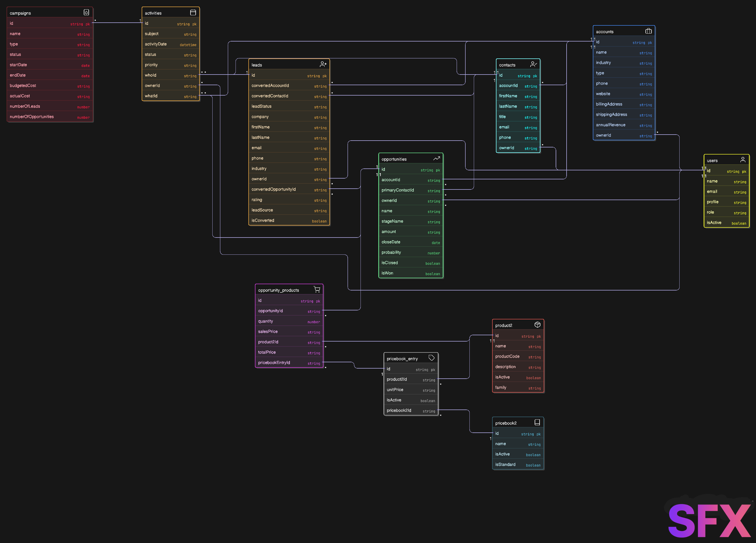Click primaryContactId field in opportunities
The height and width of the screenshot is (543, 756).
click(x=411, y=190)
